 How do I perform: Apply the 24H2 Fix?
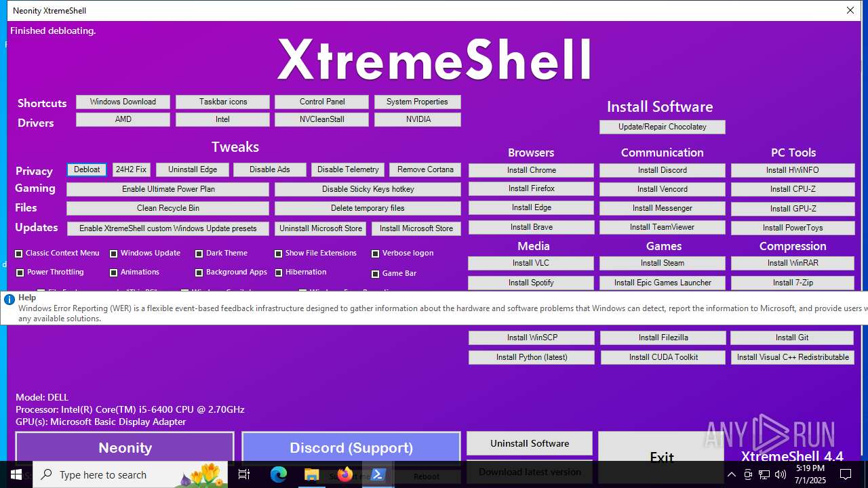132,169
